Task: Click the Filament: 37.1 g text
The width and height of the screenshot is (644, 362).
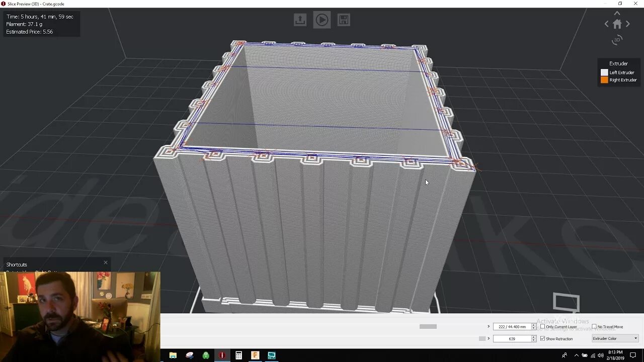Action: [24, 24]
